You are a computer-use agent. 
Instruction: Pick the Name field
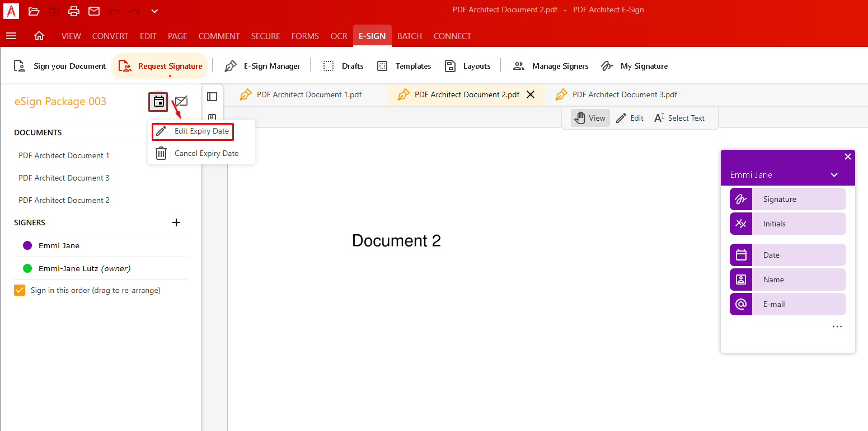click(x=788, y=280)
